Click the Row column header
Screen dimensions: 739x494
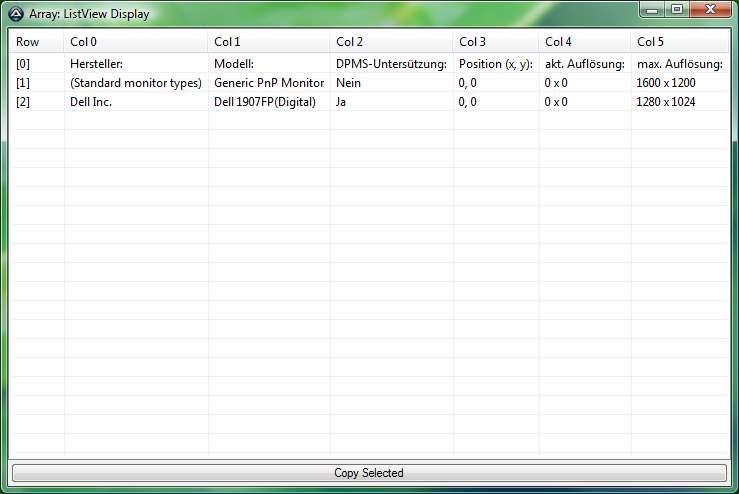click(28, 42)
